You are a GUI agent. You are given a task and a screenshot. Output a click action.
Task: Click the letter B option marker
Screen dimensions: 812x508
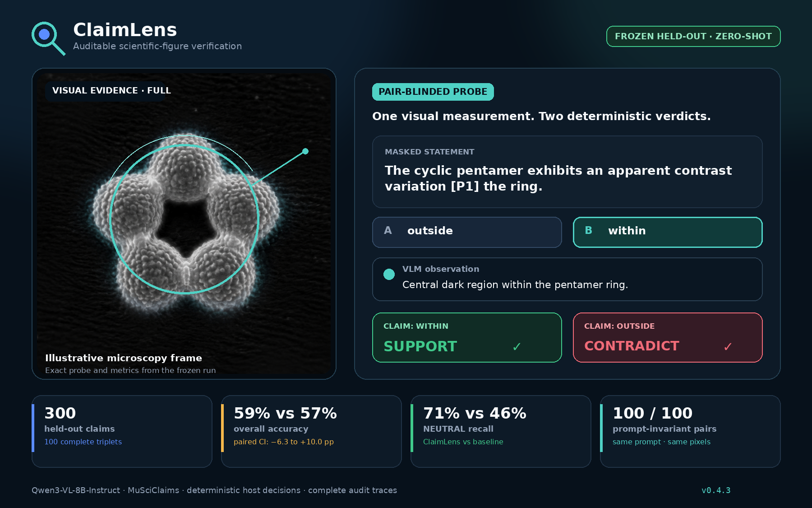coord(588,231)
